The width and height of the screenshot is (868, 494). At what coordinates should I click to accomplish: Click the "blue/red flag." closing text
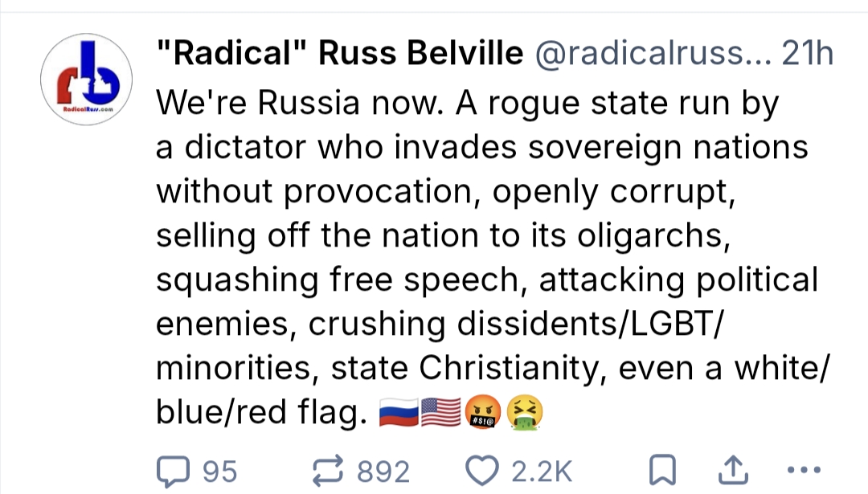(257, 413)
